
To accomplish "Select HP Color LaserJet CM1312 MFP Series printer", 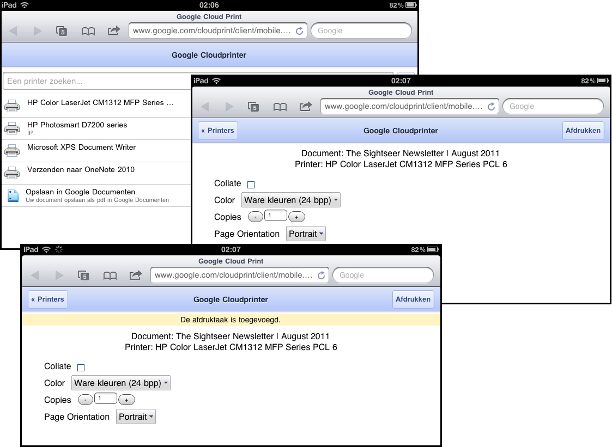I will pyautogui.click(x=98, y=104).
